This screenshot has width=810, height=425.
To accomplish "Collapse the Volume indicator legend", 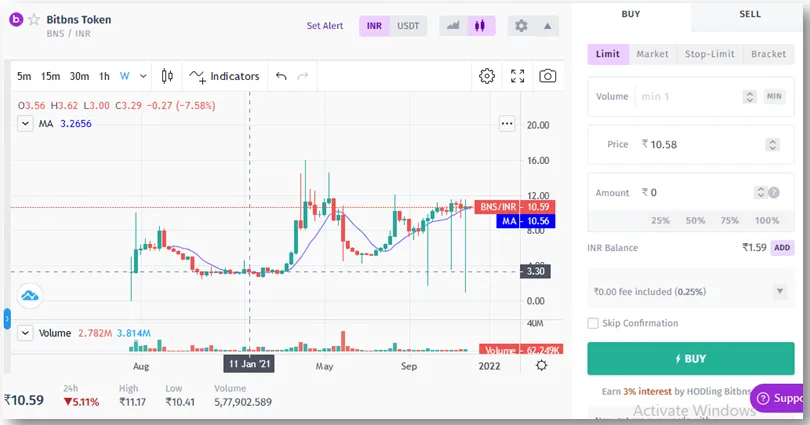I will coord(25,333).
